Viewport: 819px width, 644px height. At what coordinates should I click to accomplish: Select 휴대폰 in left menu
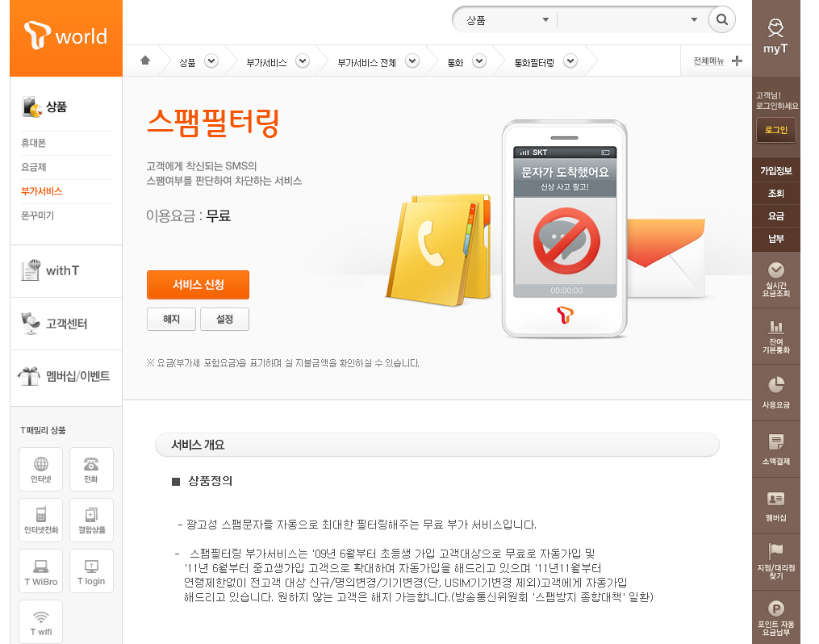(33, 143)
